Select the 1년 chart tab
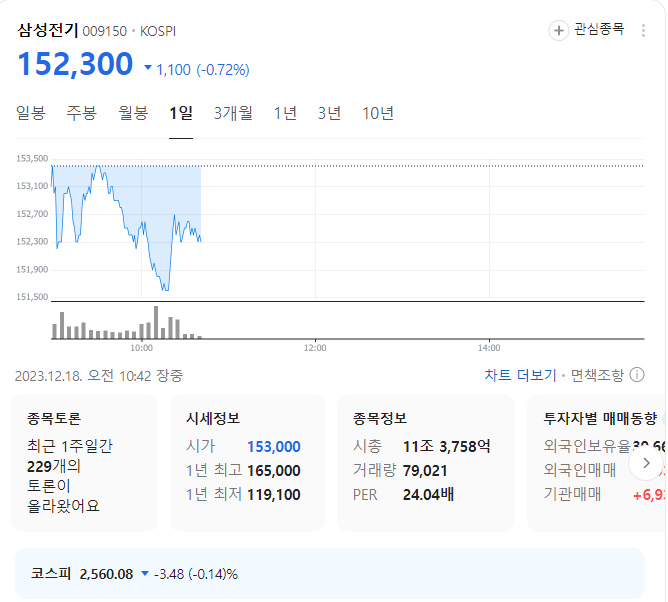The image size is (668, 602). point(285,113)
